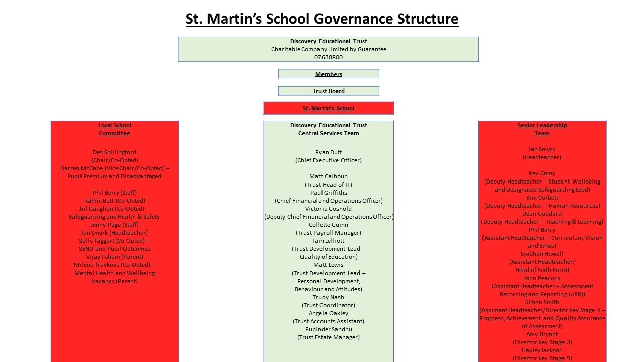The image size is (644, 362).
Task: Select Rahim Butt (Co-Opted) entry
Action: [x=115, y=201]
